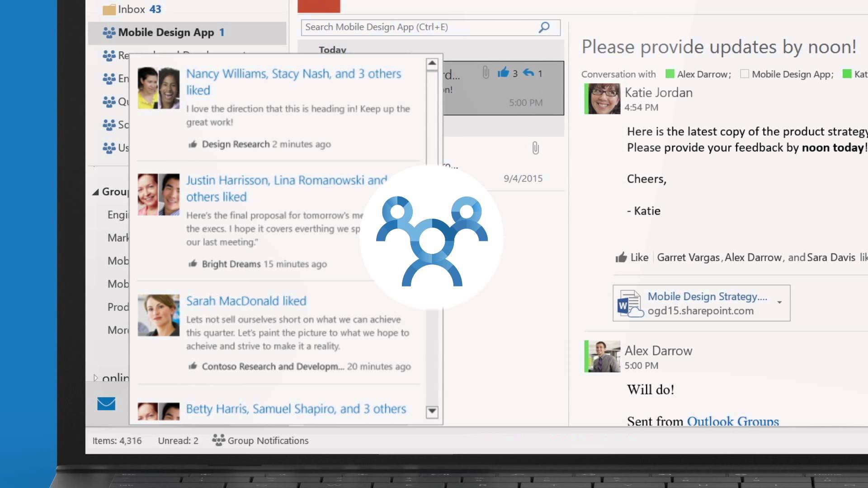Click the Design Research thumbs-up icon
Image resolution: width=868 pixels, height=488 pixels.
pyautogui.click(x=193, y=145)
